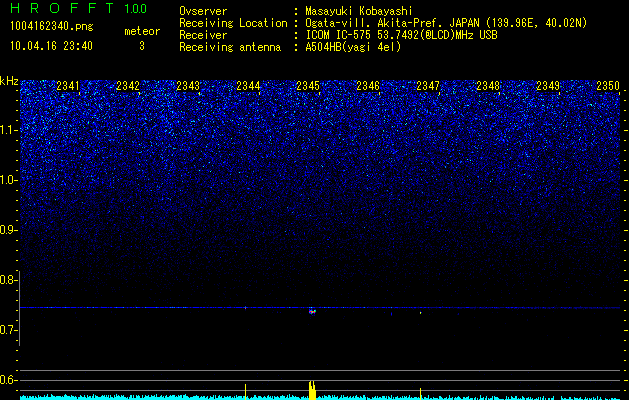This screenshot has height=400, width=629.
Task: Click the 0.7 kHz axis label
Action: coord(7,330)
